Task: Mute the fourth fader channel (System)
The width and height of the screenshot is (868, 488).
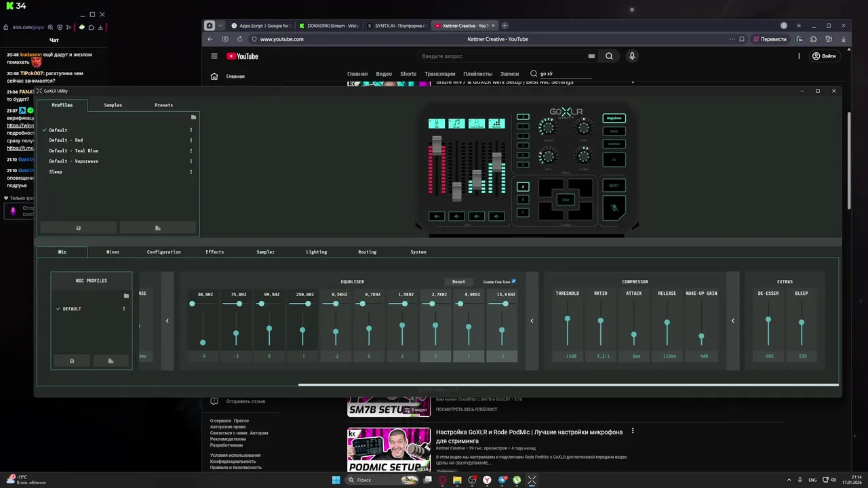Action: point(497,216)
